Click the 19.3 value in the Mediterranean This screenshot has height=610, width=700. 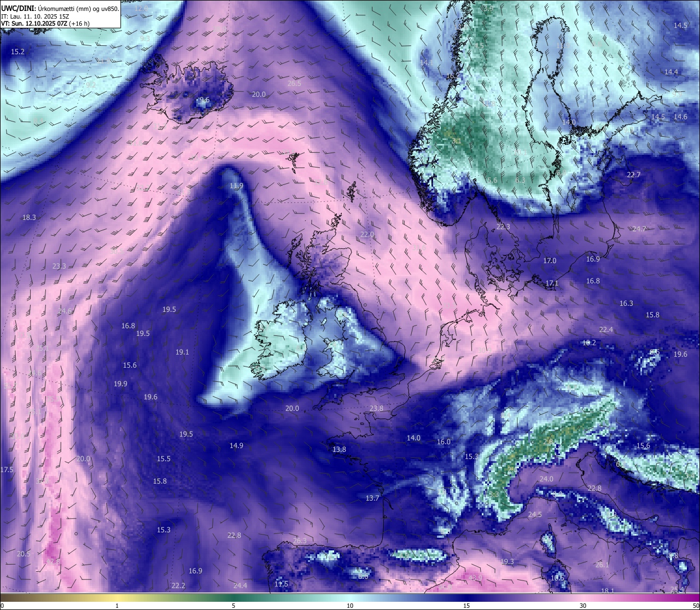click(507, 562)
